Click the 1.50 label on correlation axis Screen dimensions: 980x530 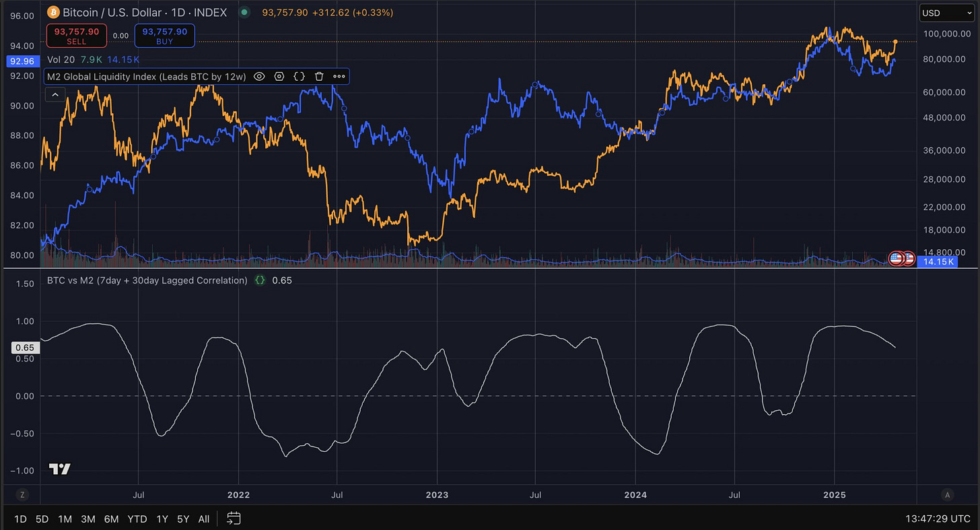[x=24, y=284]
